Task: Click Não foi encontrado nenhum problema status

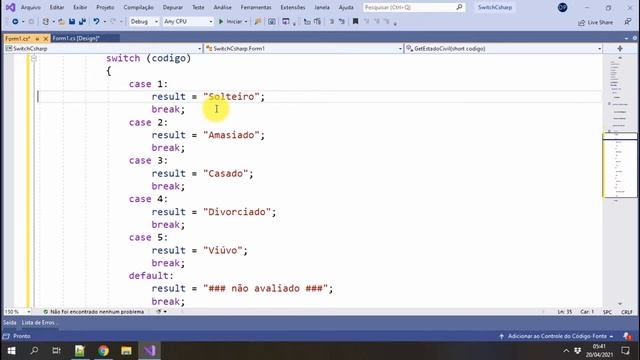Action: (97, 311)
